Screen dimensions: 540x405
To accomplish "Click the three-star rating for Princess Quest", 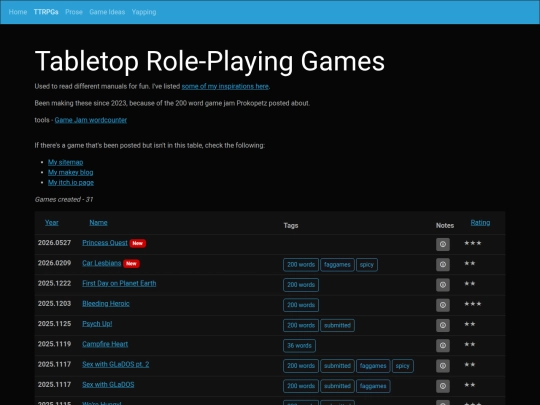I will click(472, 243).
